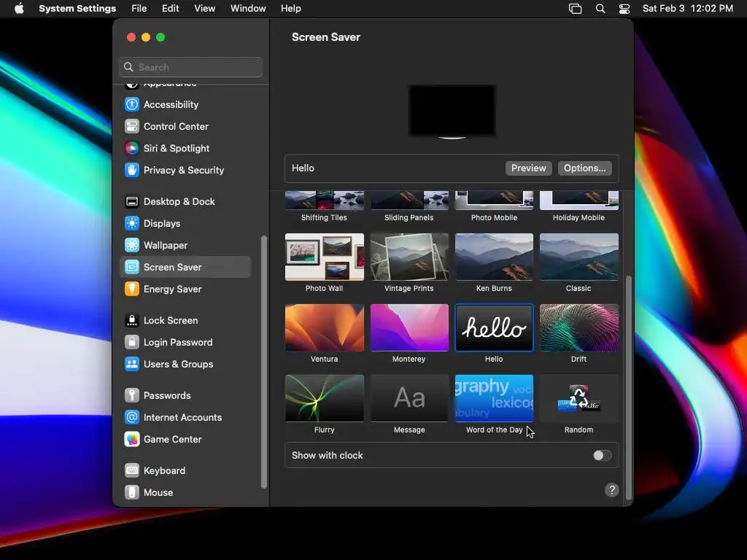Select the Hello screen saver thumbnail

click(x=494, y=327)
